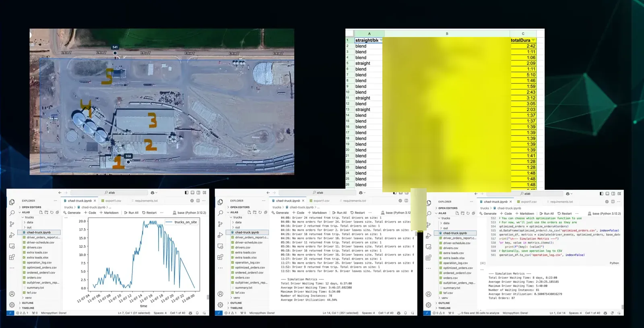Click the scrollbar thumb in the chart window editor

point(208,297)
